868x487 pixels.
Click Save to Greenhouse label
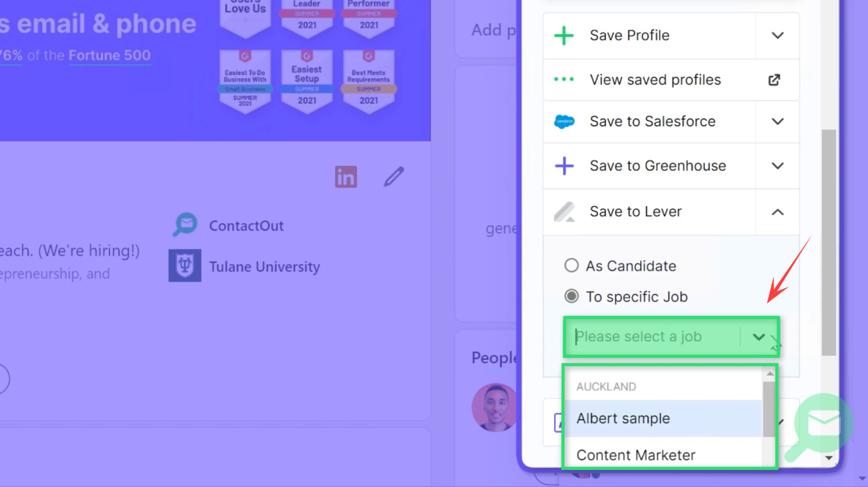coord(658,165)
